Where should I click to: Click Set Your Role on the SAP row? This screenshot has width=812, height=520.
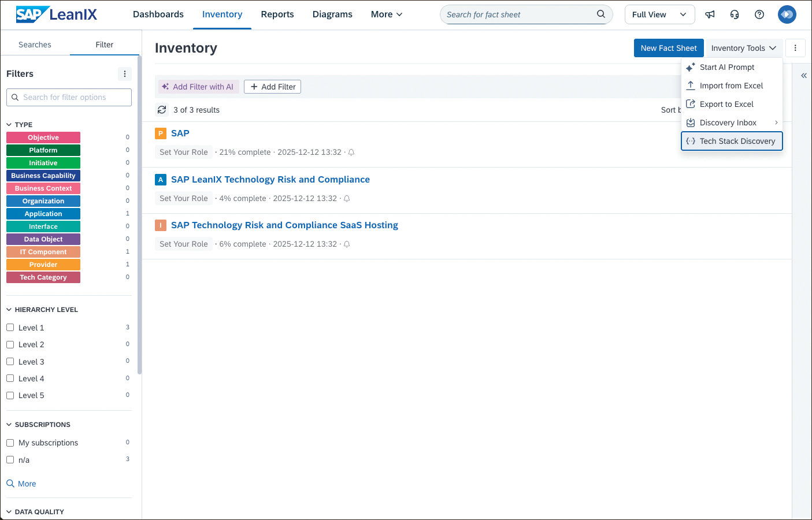click(x=184, y=153)
